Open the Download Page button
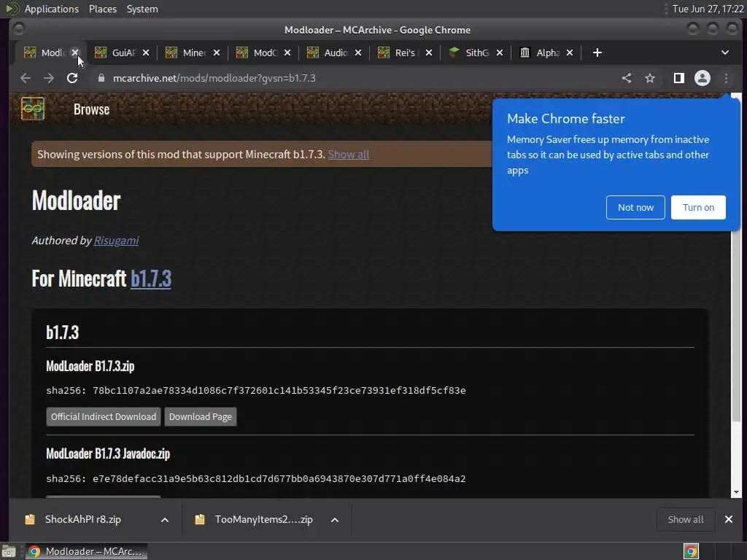 point(201,416)
